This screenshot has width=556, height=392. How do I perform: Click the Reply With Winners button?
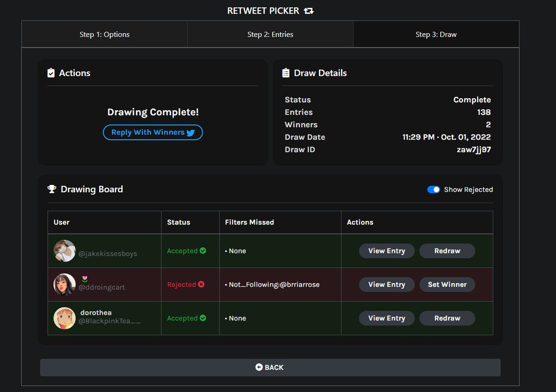(x=153, y=133)
